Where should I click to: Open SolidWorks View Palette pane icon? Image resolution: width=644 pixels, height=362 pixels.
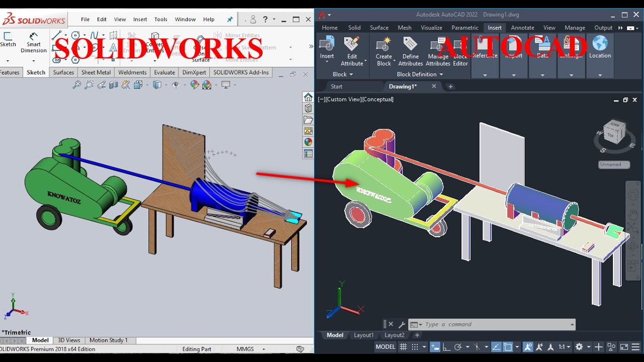point(308,131)
